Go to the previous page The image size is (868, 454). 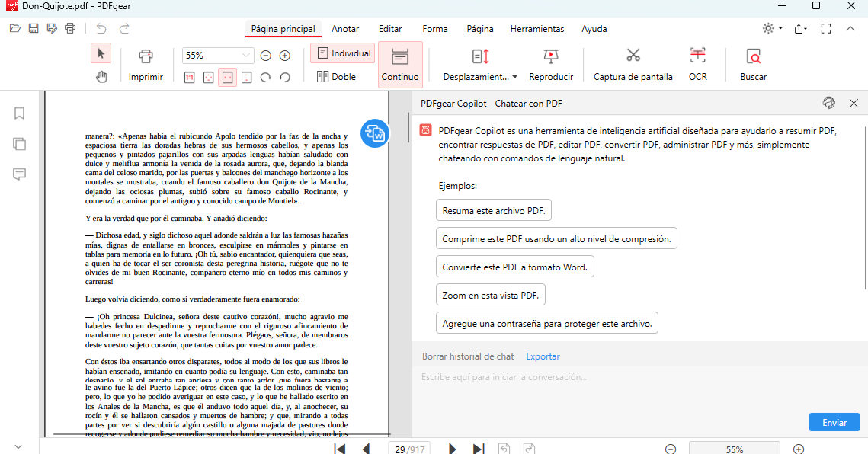366,448
